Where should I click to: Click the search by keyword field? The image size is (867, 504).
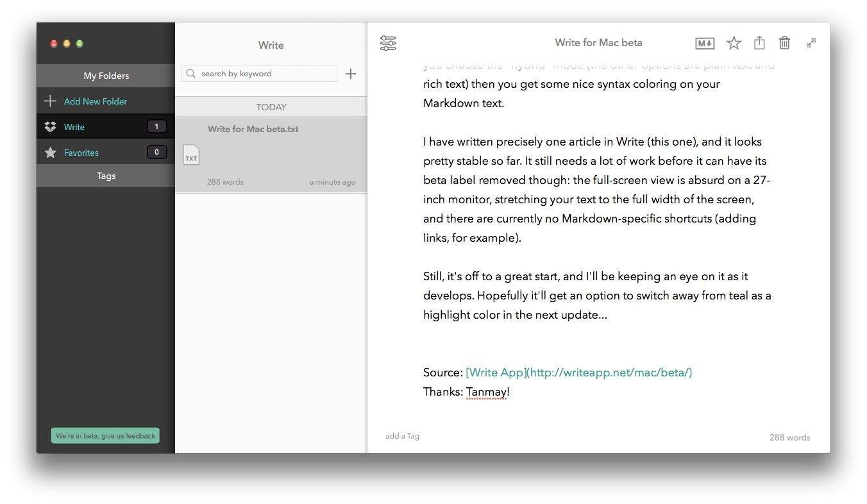click(x=266, y=74)
